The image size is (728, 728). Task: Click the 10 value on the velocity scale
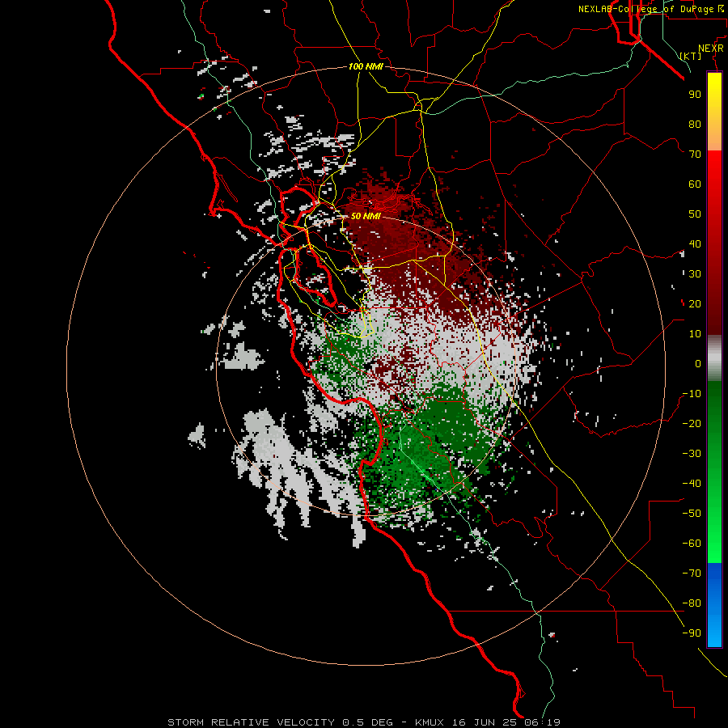point(695,334)
